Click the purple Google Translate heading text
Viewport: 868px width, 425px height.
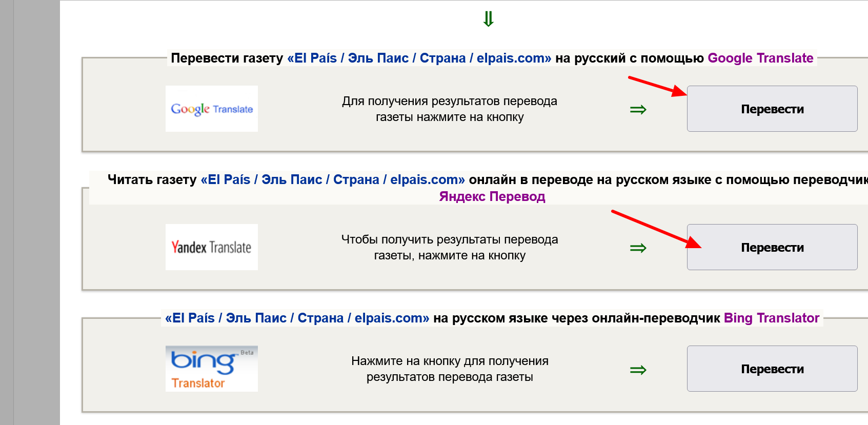pos(760,58)
